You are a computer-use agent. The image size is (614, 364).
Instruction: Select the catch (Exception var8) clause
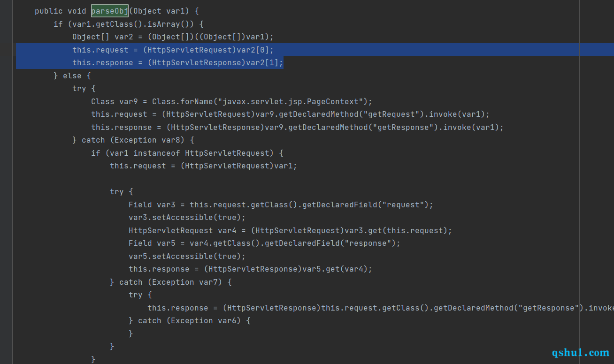(x=133, y=140)
